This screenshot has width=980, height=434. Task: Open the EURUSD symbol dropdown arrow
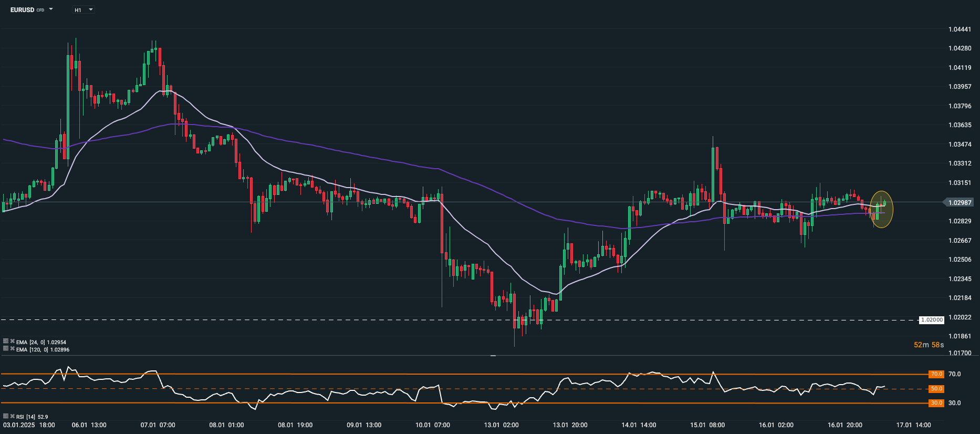point(51,9)
